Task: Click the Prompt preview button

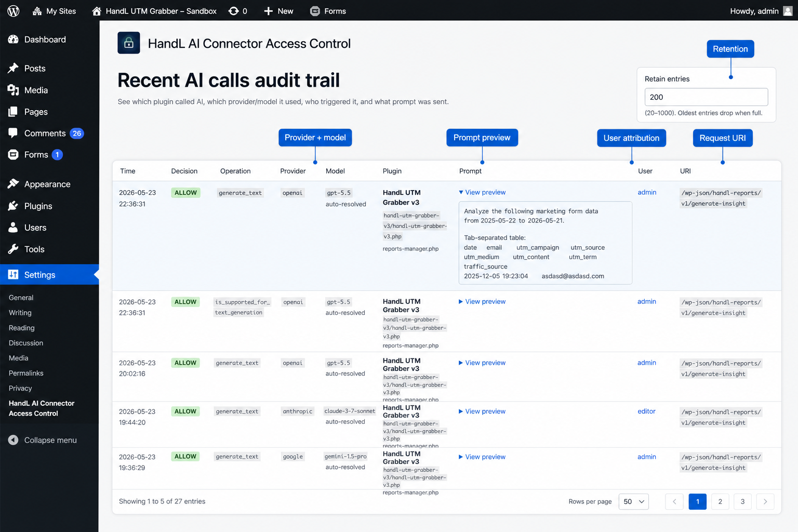Action: (482, 138)
